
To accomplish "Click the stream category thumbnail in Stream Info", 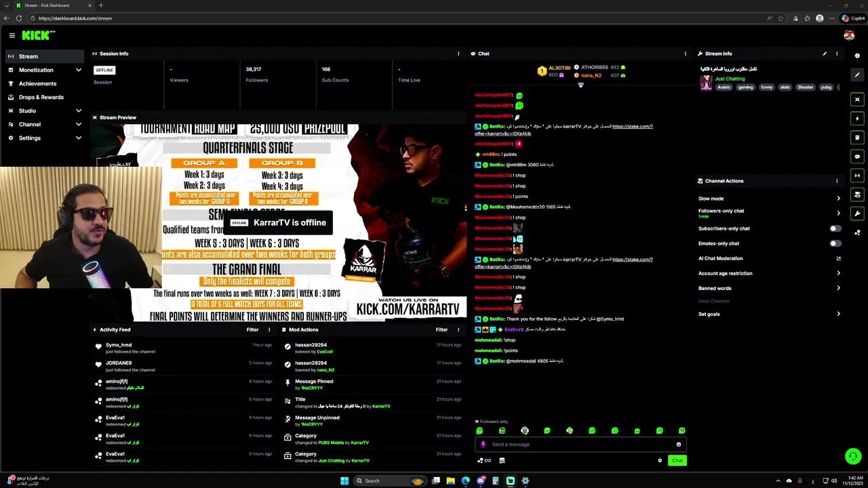I will pyautogui.click(x=706, y=83).
